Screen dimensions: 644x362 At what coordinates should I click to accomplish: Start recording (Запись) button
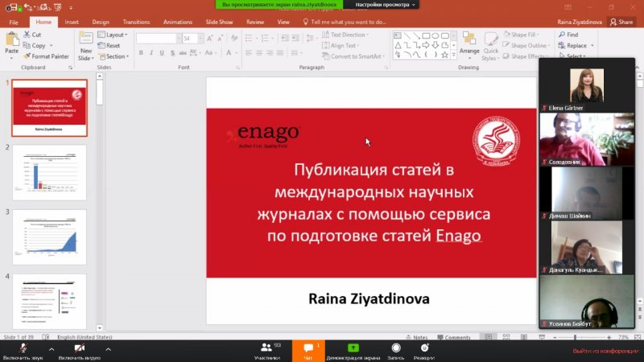396,351
